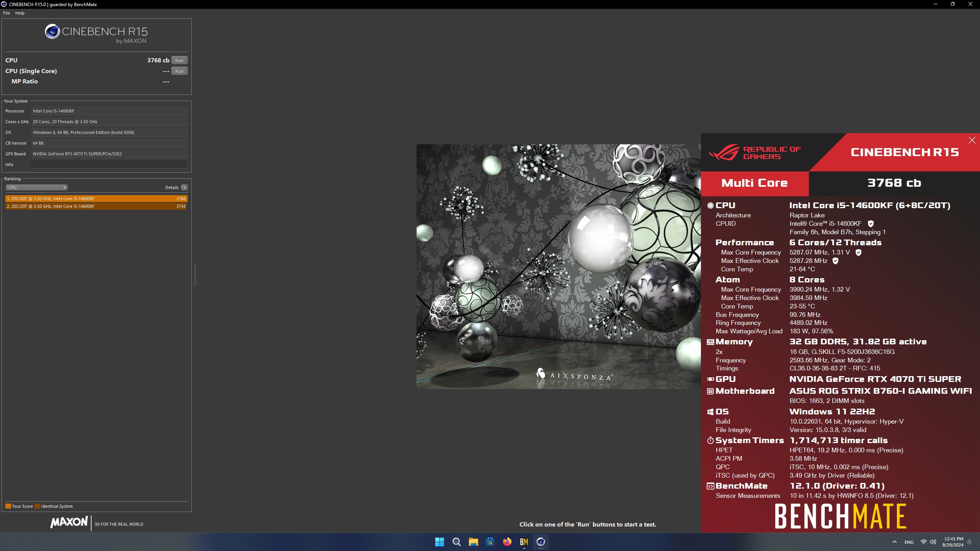The height and width of the screenshot is (551, 980).
Task: Click the CPU chip icon in BenchMate panel
Action: 710,205
